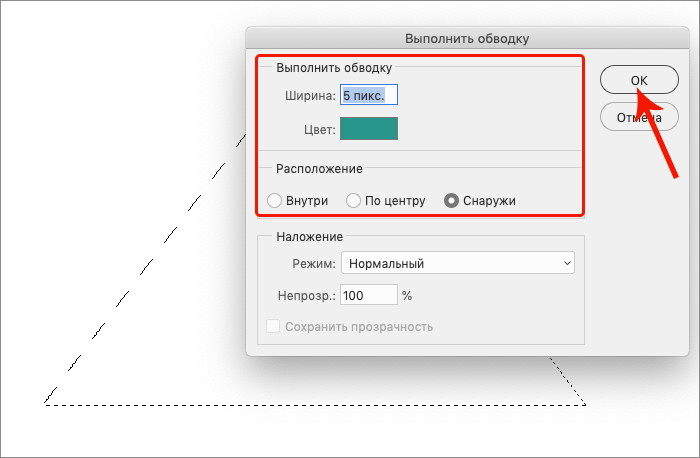Open the teal Цвет color swatch
The width and height of the screenshot is (700, 458).
[369, 129]
